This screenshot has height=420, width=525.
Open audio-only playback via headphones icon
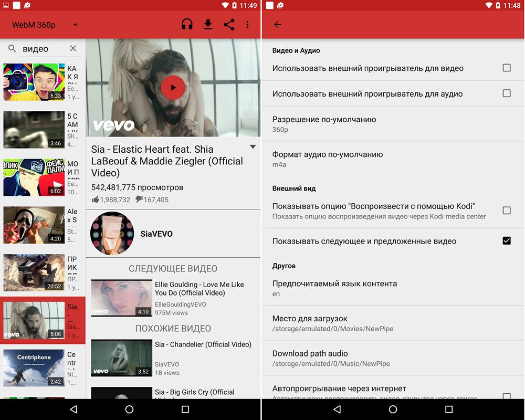(187, 25)
